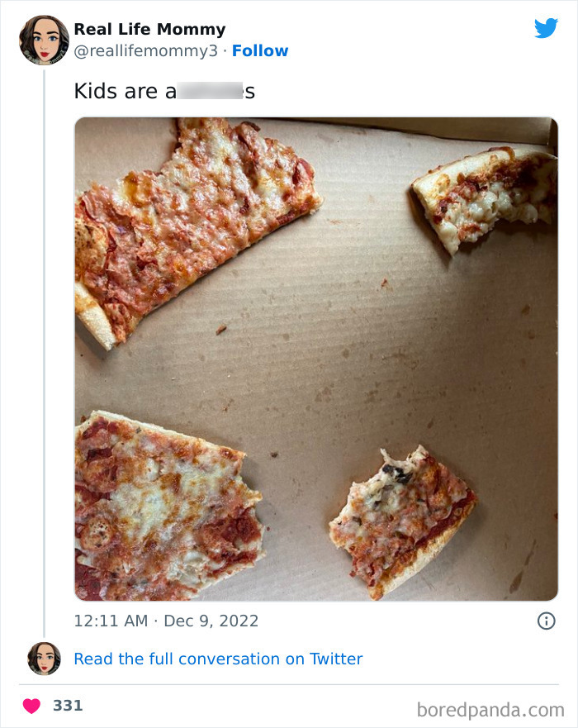Select the tweet text 'Kids are...'
Viewport: 578px width, 728px height.
coord(116,91)
